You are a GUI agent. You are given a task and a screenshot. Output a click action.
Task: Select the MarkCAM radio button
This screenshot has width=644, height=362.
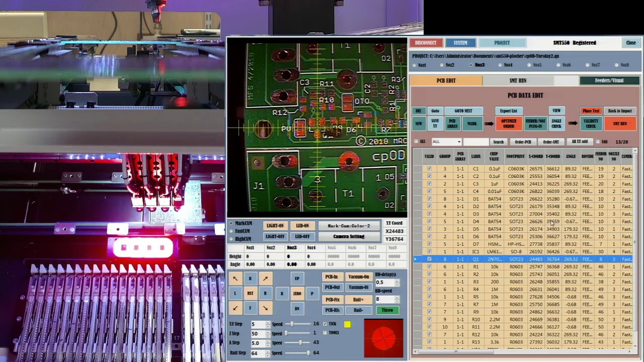[x=231, y=223]
